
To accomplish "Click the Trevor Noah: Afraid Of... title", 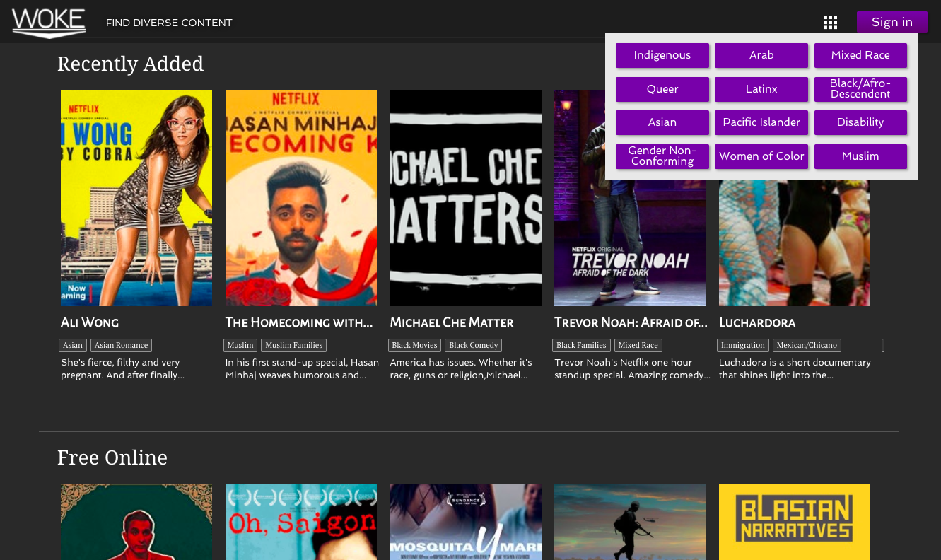I will pos(631,322).
